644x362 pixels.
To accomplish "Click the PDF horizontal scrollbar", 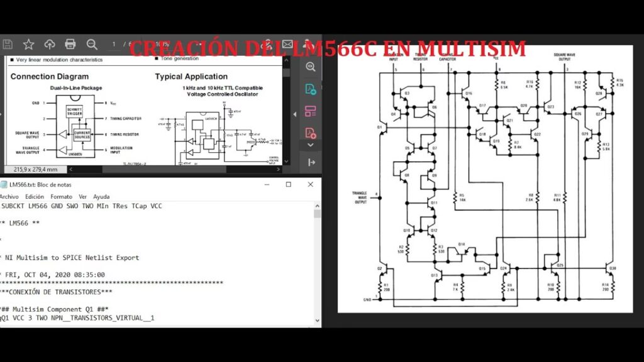I will point(189,169).
